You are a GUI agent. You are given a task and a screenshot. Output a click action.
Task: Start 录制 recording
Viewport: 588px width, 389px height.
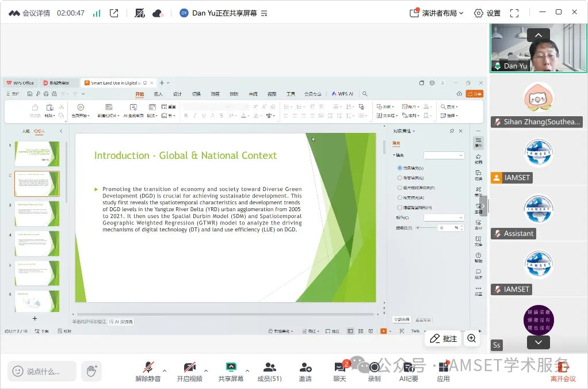[374, 371]
